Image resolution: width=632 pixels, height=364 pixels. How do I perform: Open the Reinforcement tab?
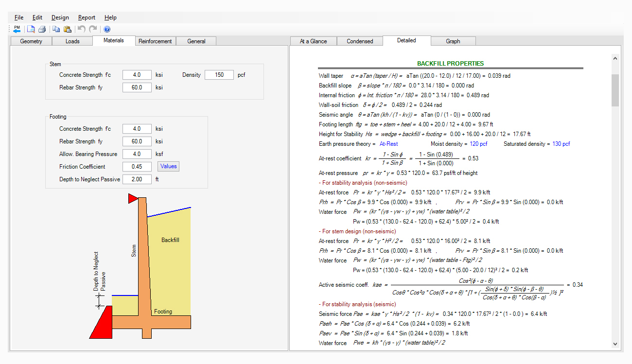155,41
